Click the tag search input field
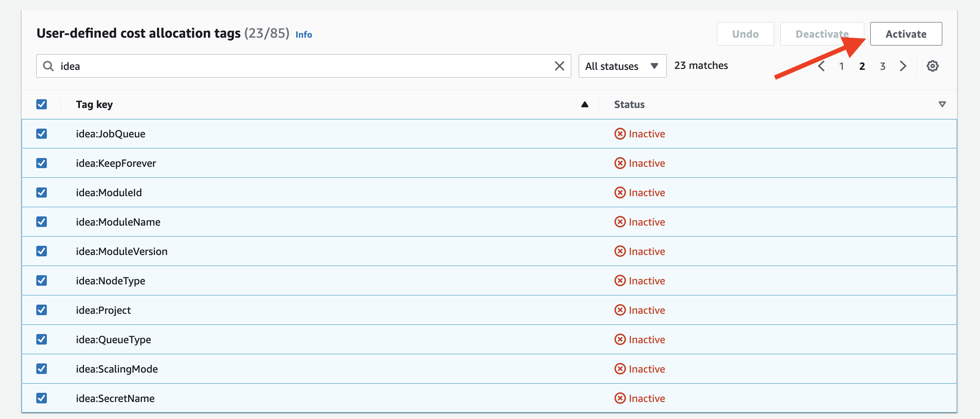This screenshot has height=419, width=980. [x=303, y=66]
